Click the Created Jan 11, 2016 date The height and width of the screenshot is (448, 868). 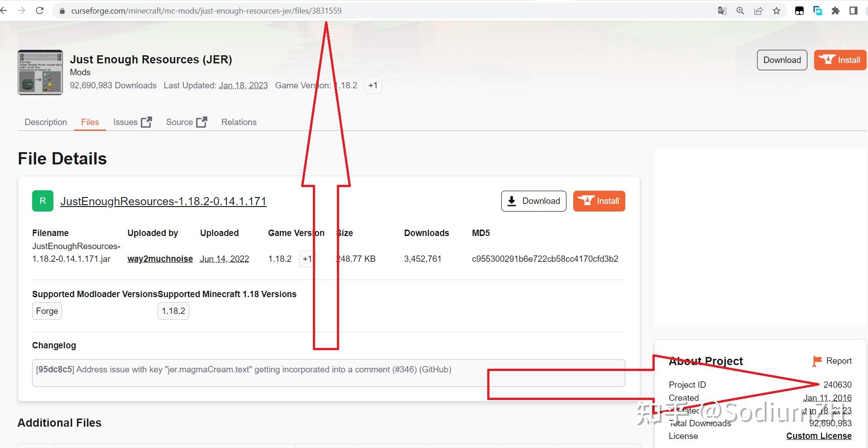[827, 398]
